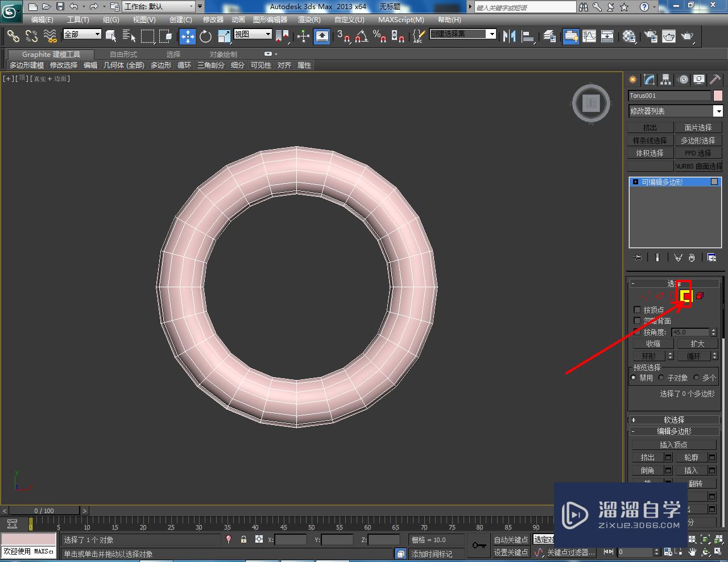Click the 倒角 bevel button
Image resolution: width=728 pixels, height=562 pixels.
(x=648, y=470)
